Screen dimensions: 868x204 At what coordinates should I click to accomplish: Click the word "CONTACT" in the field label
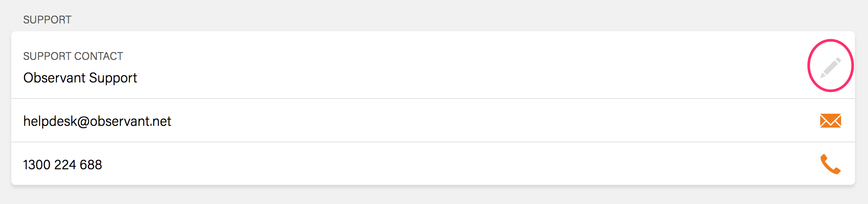(99, 56)
